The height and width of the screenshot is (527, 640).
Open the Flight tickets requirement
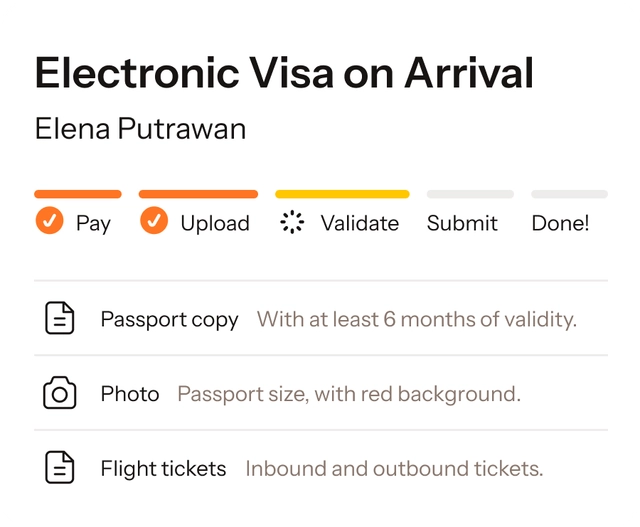[163, 468]
